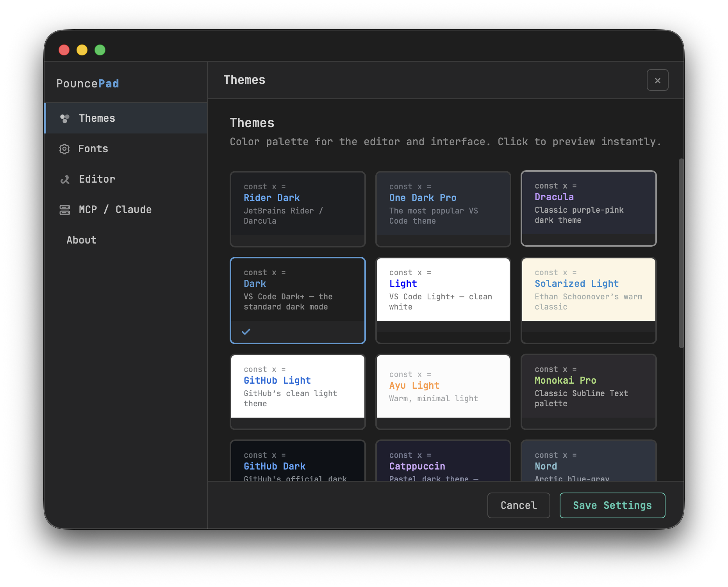Preview the Ayu Light theme

pos(443,391)
